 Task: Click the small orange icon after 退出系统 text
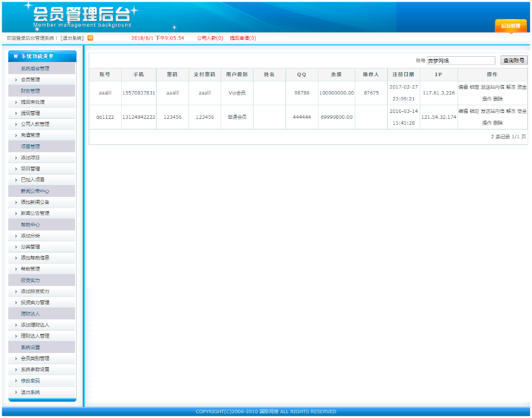(90, 37)
